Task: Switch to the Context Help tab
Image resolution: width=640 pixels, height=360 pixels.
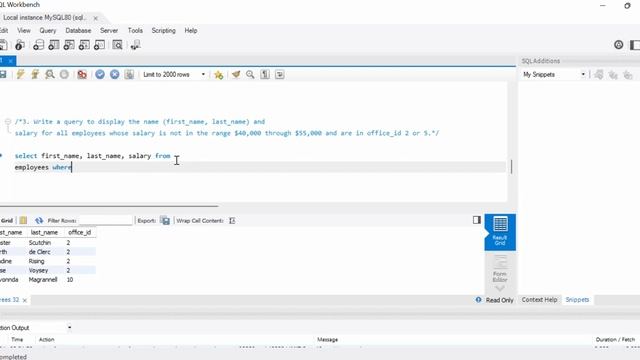Action: (x=539, y=300)
